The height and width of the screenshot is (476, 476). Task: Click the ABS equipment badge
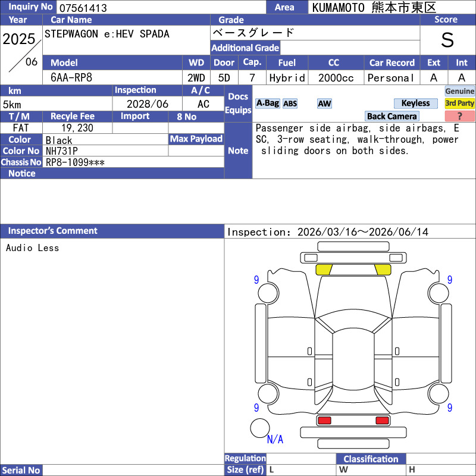290,104
